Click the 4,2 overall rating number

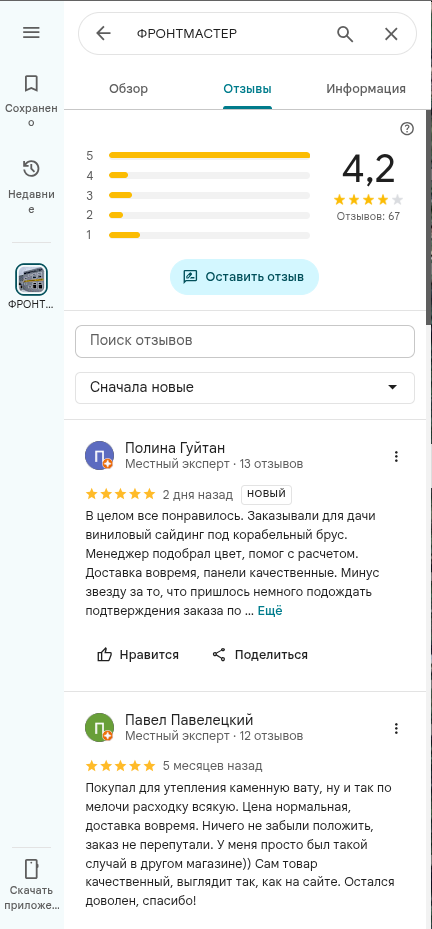pos(368,169)
